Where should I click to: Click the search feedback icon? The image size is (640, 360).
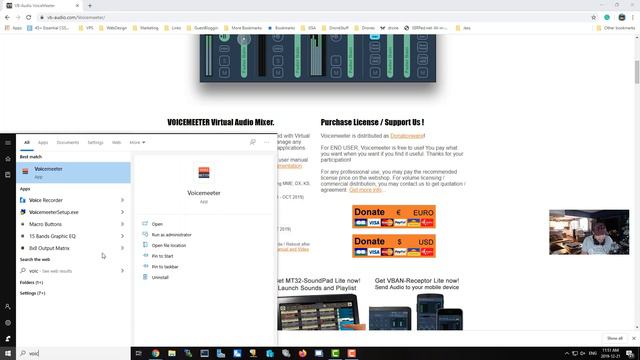(253, 142)
